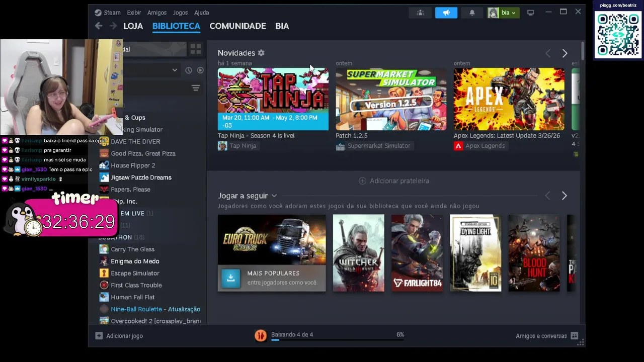644x362 pixels.
Task: Click the Steam logo menu
Action: coord(107,13)
